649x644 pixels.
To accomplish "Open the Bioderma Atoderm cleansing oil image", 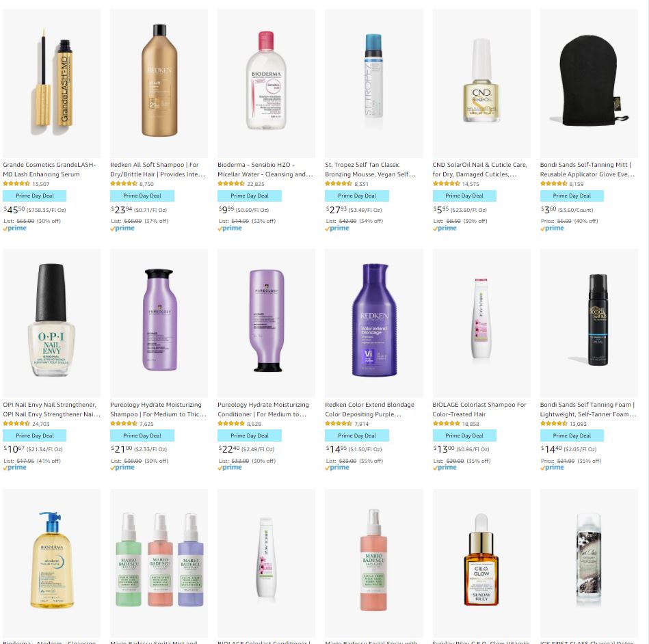I will [51, 563].
